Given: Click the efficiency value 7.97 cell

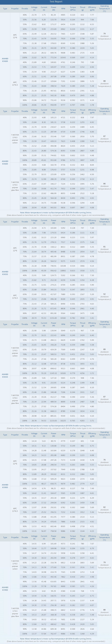Looking at the screenshot, I should tap(92, 117).
